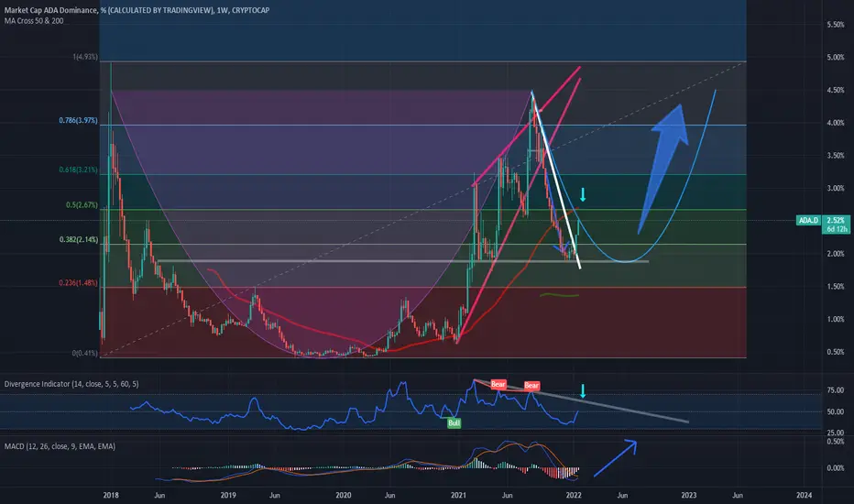The width and height of the screenshot is (854, 504).
Task: Select the cyan down arrow above price chart
Action: click(x=583, y=194)
